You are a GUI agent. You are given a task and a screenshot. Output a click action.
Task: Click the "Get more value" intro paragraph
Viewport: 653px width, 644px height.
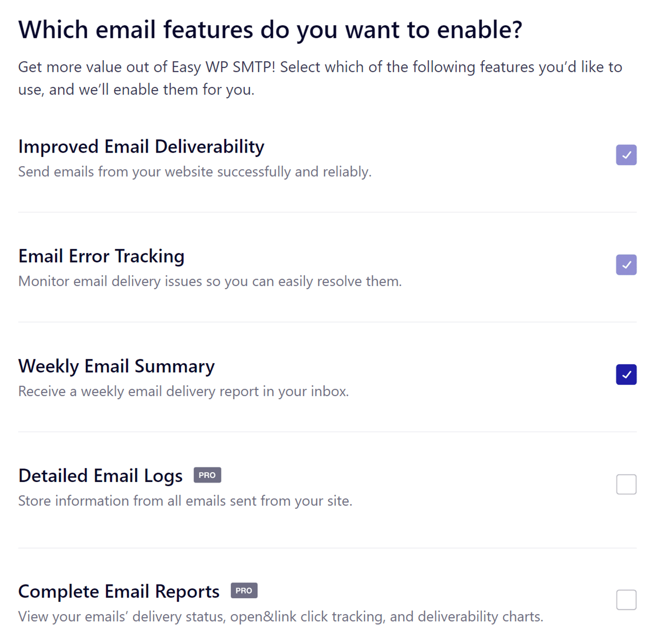[x=320, y=78]
